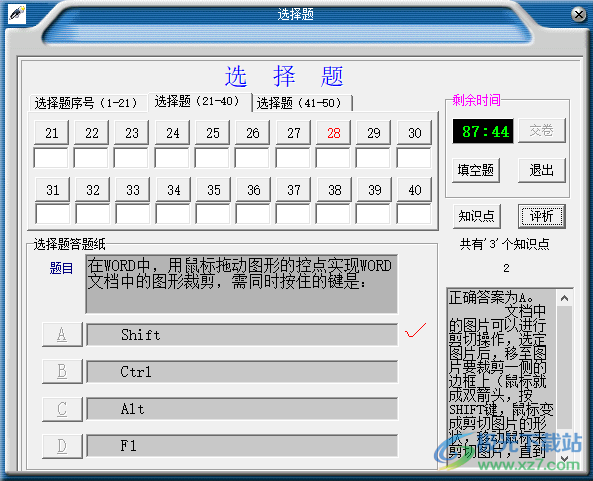Go to question 31

(53, 189)
